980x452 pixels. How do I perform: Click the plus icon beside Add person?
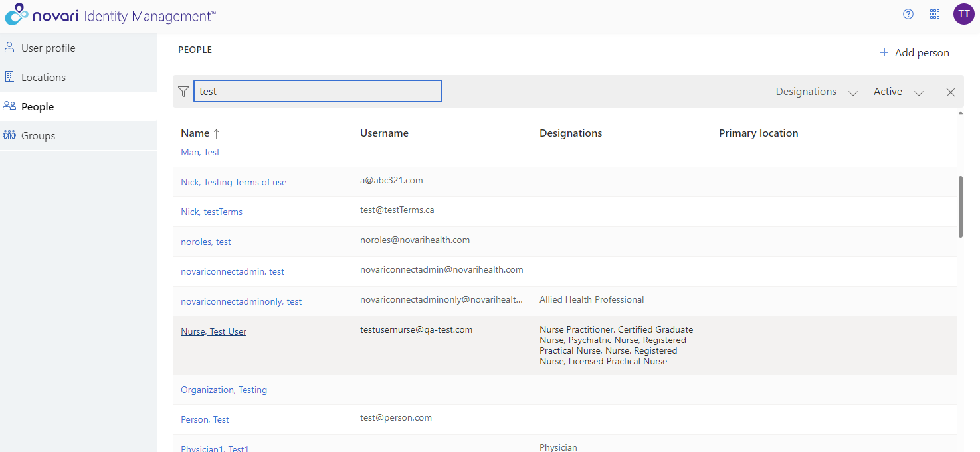coord(884,52)
